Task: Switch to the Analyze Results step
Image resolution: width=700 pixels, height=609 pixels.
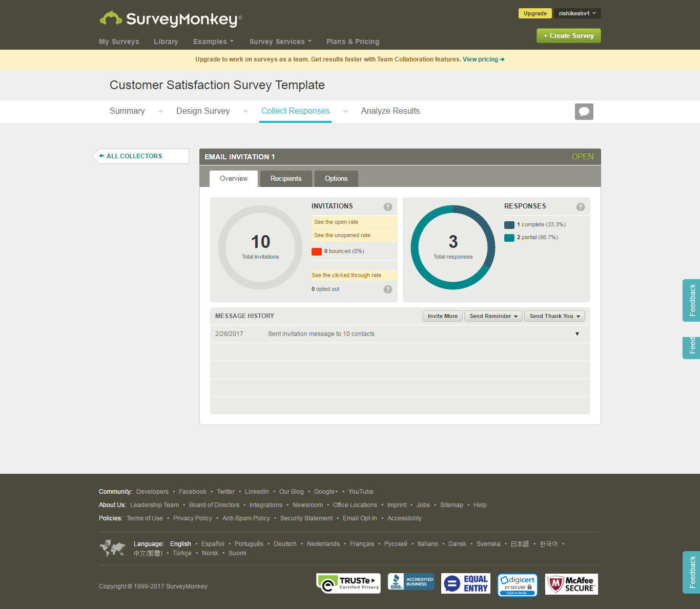Action: pyautogui.click(x=390, y=111)
